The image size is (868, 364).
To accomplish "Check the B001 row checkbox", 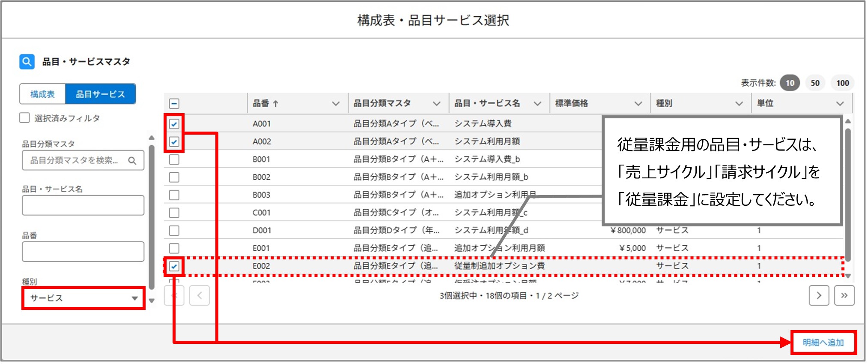I will coord(174,159).
